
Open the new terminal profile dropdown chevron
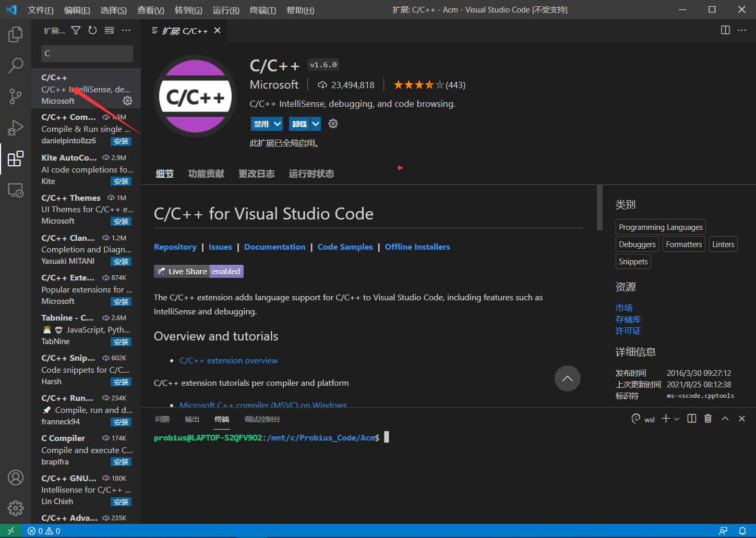pos(677,419)
